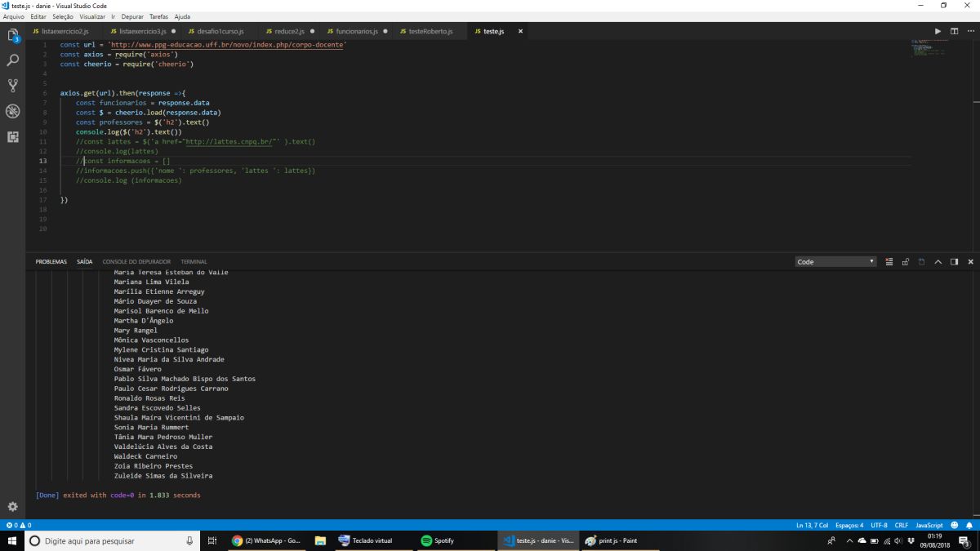Toggle the output scroll lock
This screenshot has height=551, width=980.
pos(906,262)
